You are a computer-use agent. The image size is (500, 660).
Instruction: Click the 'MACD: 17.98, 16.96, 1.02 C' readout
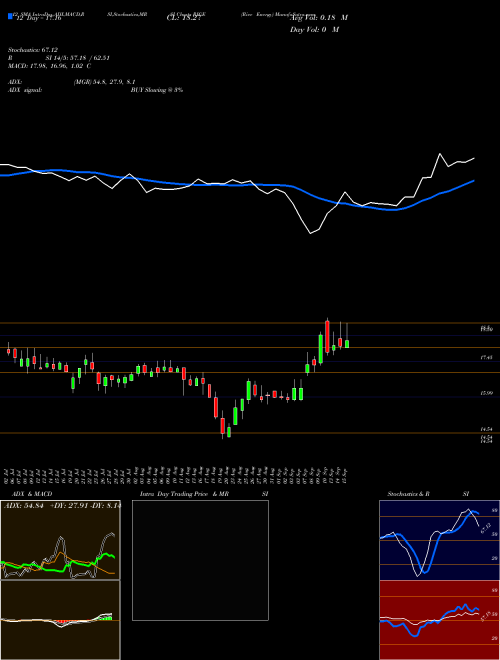pyautogui.click(x=49, y=66)
